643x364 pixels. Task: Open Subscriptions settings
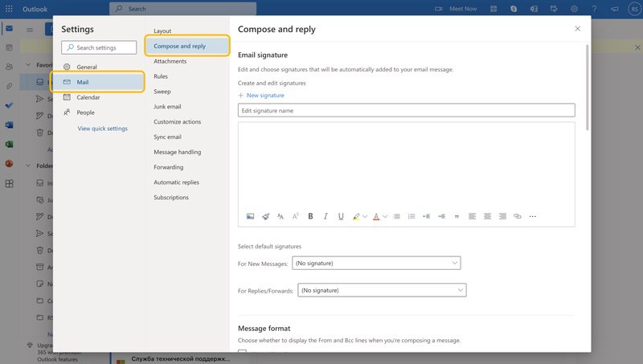(171, 198)
